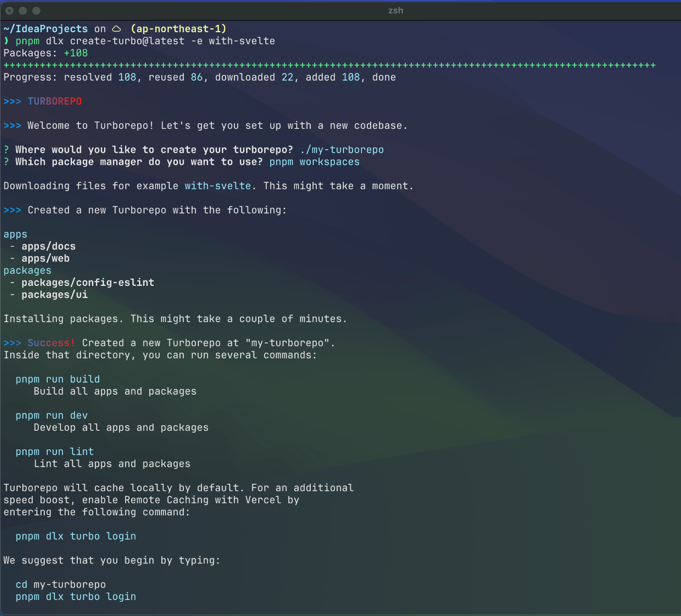681x616 pixels.
Task: Click the last pnpm dlx turbo login line
Action: coord(76,597)
